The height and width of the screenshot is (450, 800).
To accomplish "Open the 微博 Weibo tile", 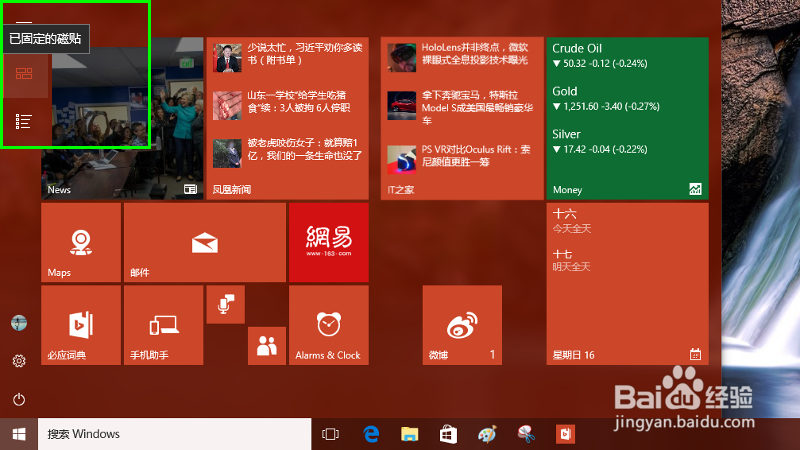I will pyautogui.click(x=462, y=325).
